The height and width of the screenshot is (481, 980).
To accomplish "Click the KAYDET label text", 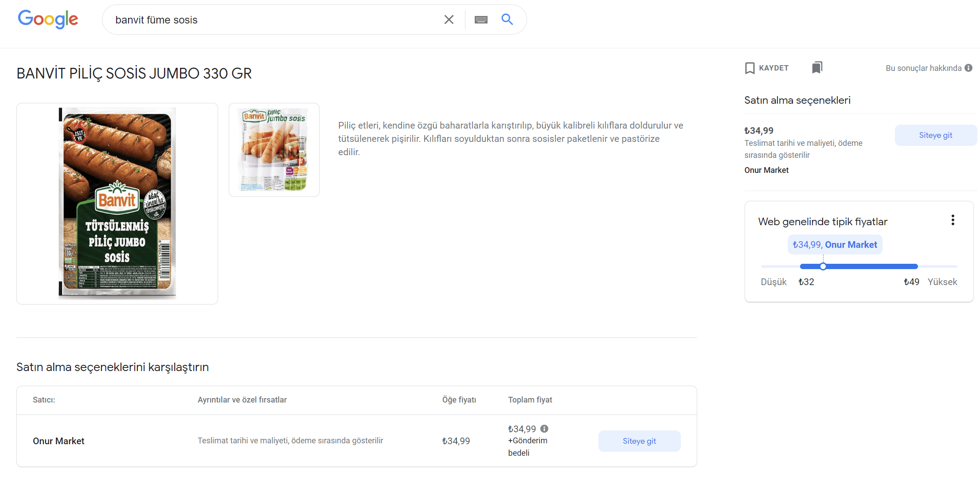I will (773, 68).
